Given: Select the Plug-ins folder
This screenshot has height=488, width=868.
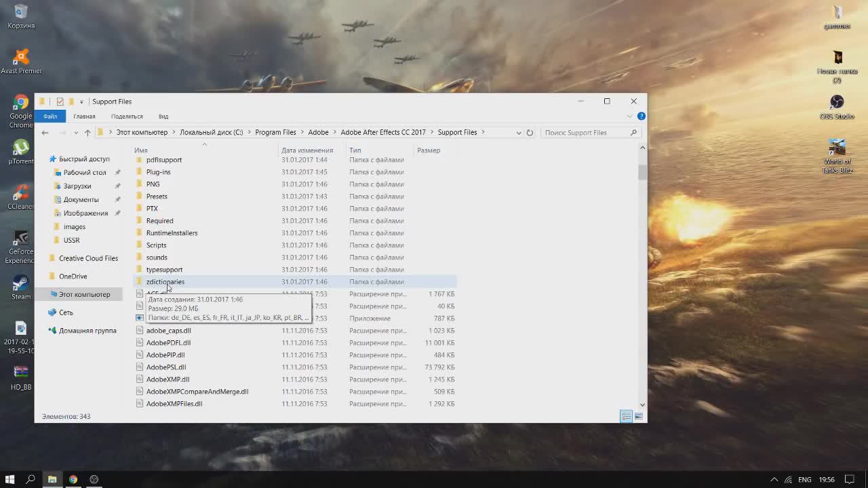Looking at the screenshot, I should click(158, 172).
